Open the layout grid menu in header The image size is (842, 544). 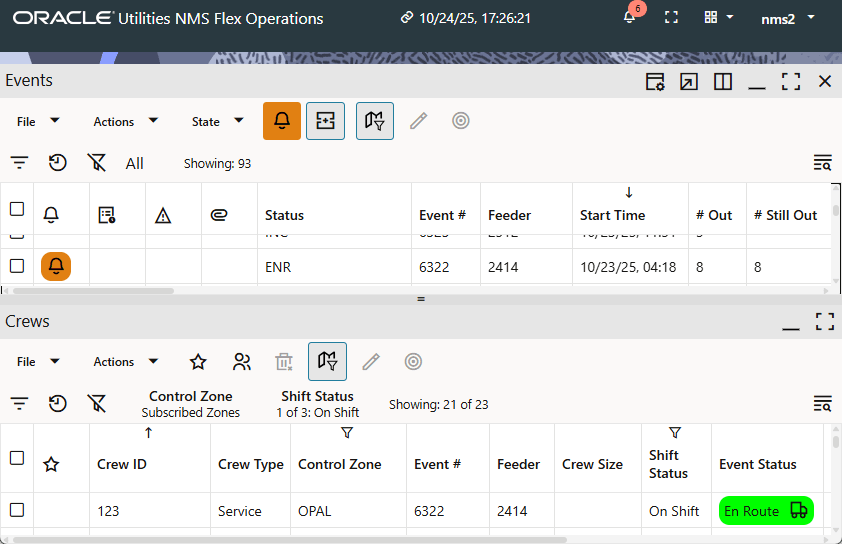pyautogui.click(x=718, y=18)
